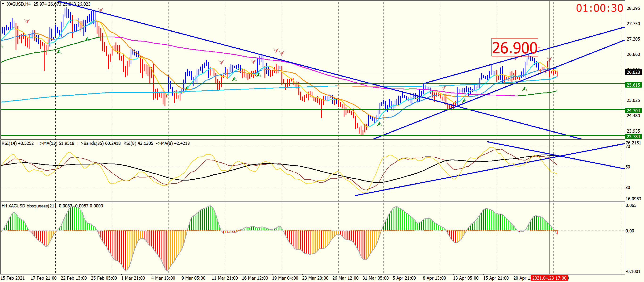Click the red sell arrow beside the red vertical line

pos(549,59)
